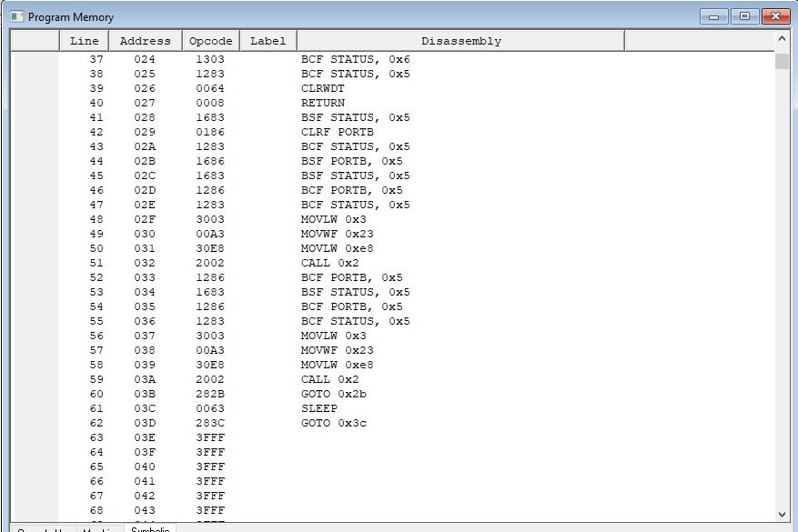Click address 033 cell
Image resolution: width=798 pixels, height=532 pixels.
click(145, 277)
